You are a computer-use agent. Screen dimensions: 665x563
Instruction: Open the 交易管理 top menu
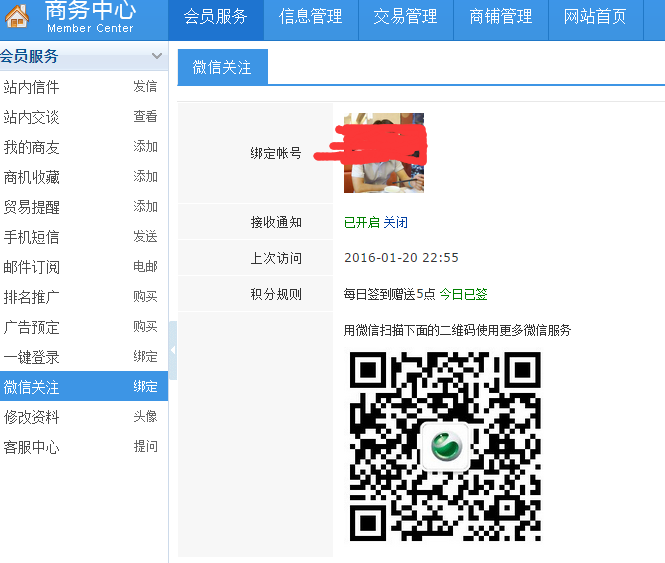(405, 17)
